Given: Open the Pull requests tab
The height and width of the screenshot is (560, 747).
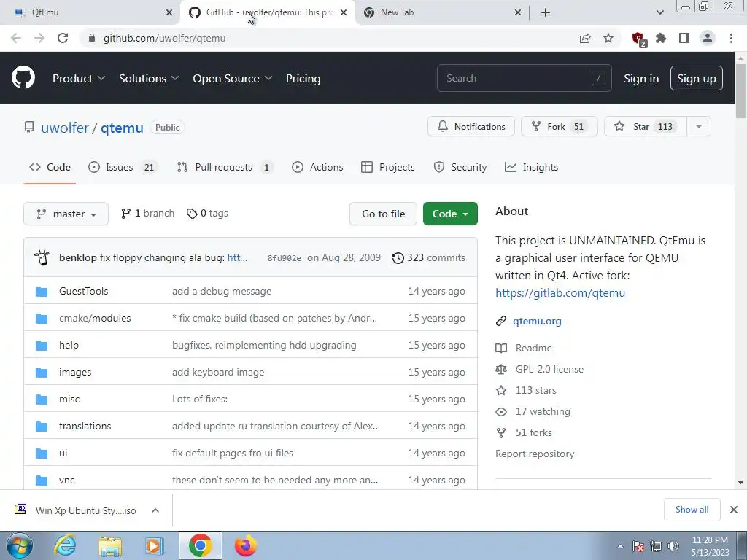Looking at the screenshot, I should [x=225, y=167].
